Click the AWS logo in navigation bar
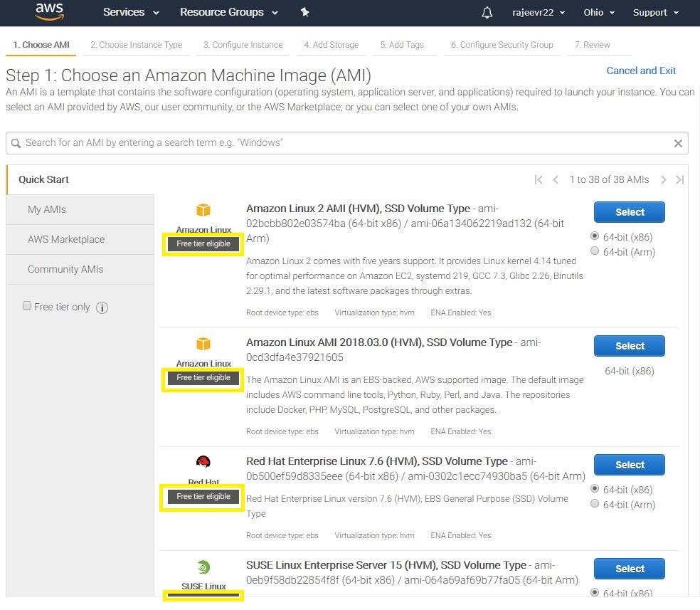The height and width of the screenshot is (610, 700). coord(49,12)
